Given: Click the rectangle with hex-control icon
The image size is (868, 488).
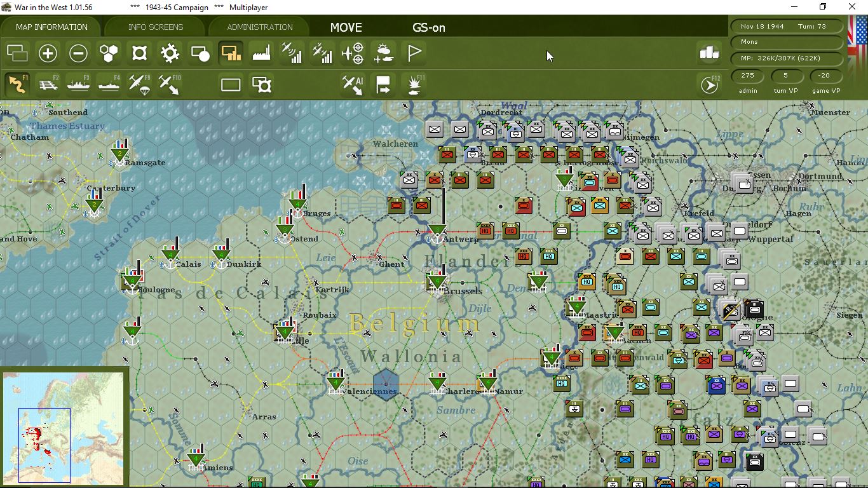Looking at the screenshot, I should [261, 85].
